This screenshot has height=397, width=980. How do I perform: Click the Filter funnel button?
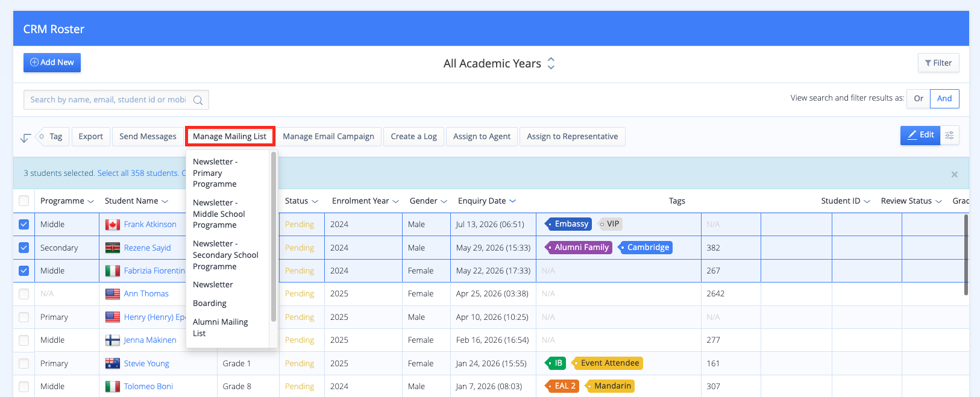pyautogui.click(x=938, y=63)
